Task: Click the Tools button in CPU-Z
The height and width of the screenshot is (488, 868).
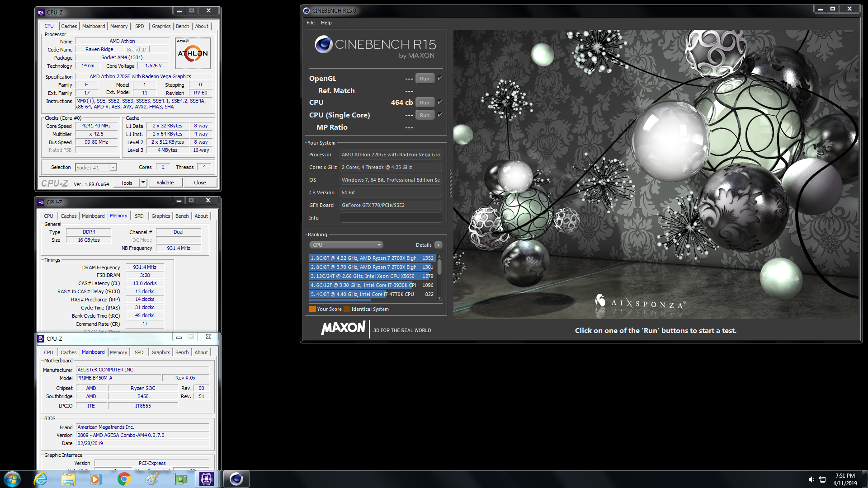Action: (x=127, y=183)
